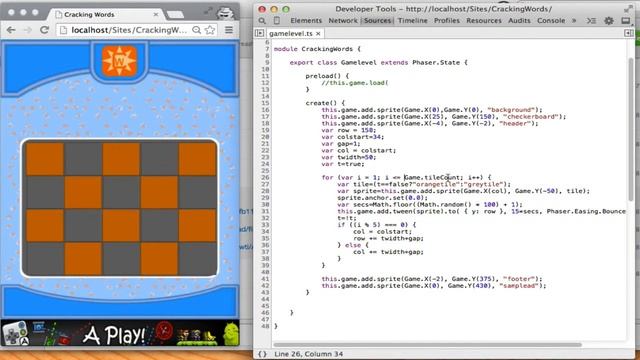640x360 pixels.
Task: Click the 'var gap=1;' line
Action: coord(341,144)
